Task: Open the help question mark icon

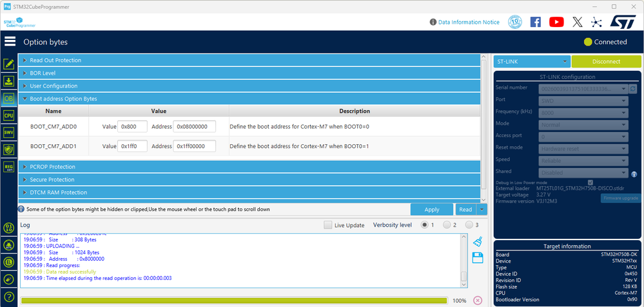Action: point(9,297)
